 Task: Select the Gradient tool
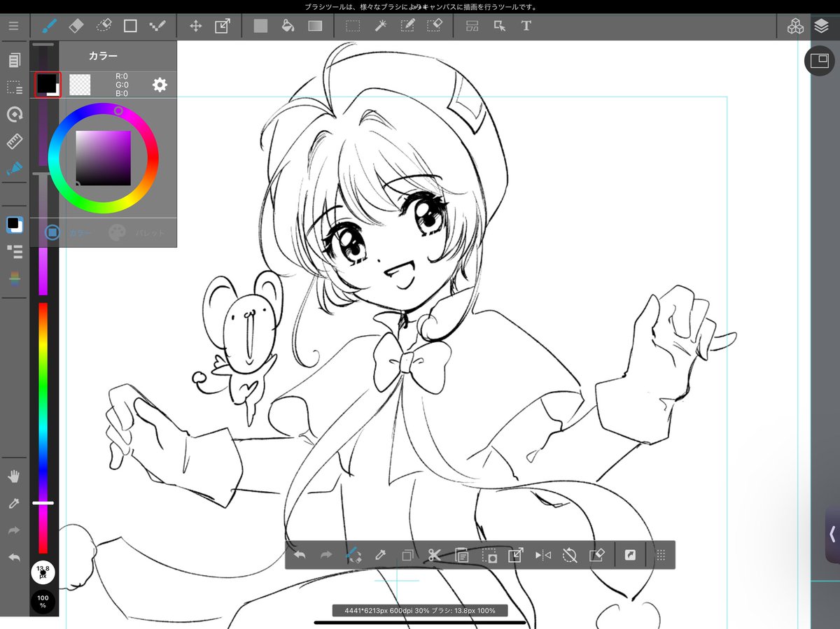click(x=315, y=26)
